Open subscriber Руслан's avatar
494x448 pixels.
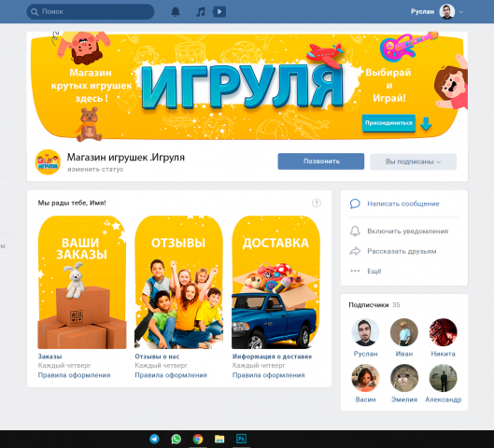coord(365,332)
